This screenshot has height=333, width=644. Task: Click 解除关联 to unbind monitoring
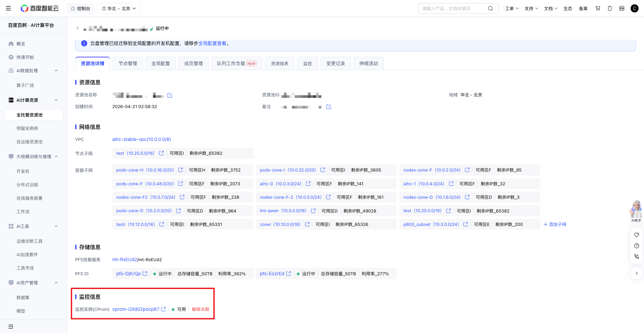pos(201,309)
